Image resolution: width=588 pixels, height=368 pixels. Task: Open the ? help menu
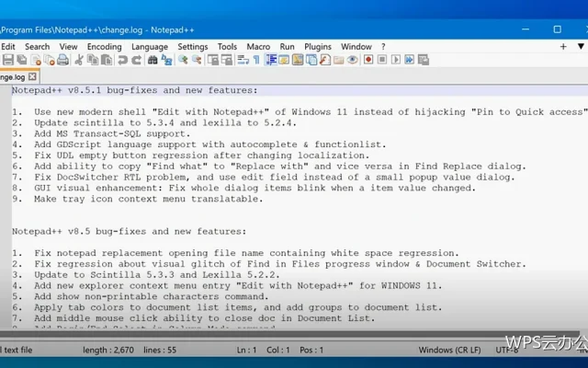tap(383, 47)
